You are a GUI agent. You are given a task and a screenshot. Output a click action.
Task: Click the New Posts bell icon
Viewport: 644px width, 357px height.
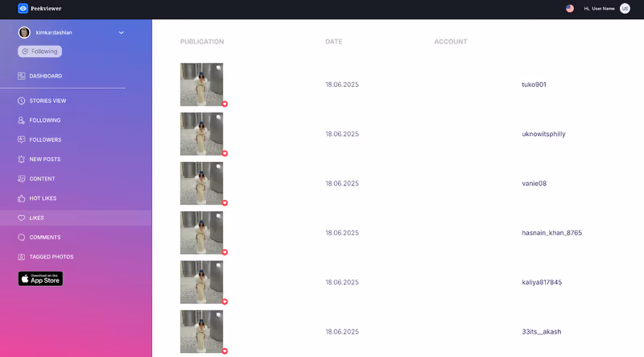pyautogui.click(x=22, y=160)
